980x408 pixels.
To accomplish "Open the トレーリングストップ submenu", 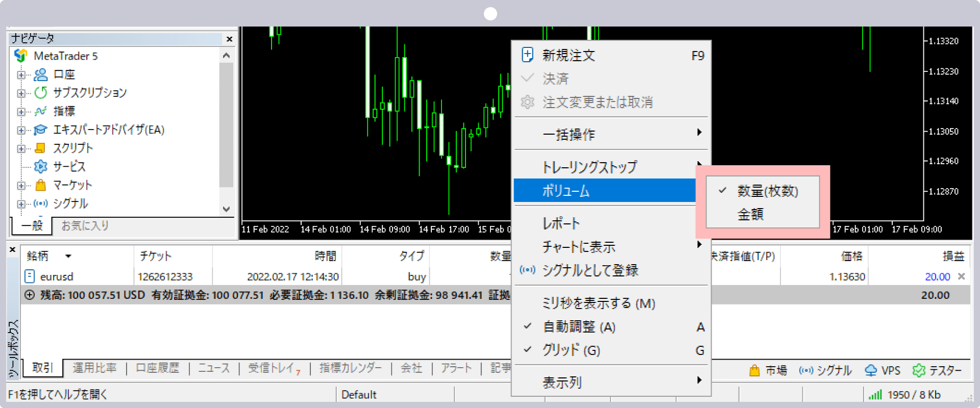I will [x=611, y=167].
